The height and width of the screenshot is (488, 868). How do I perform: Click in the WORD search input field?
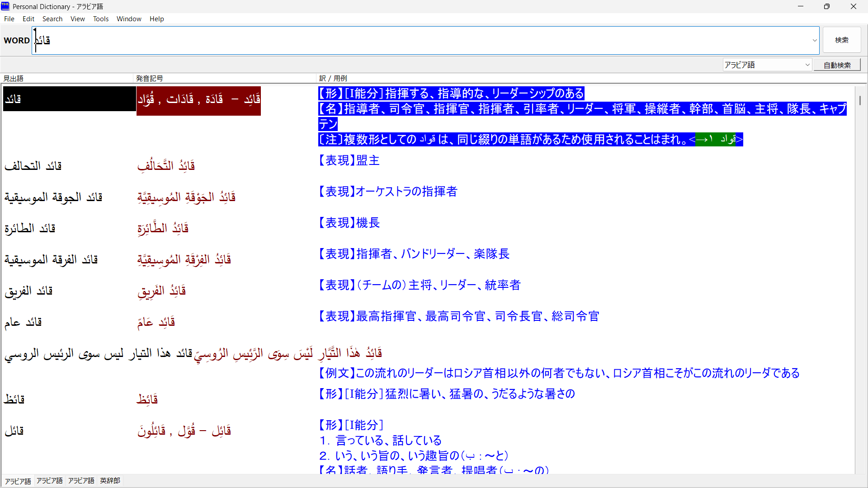point(407,40)
